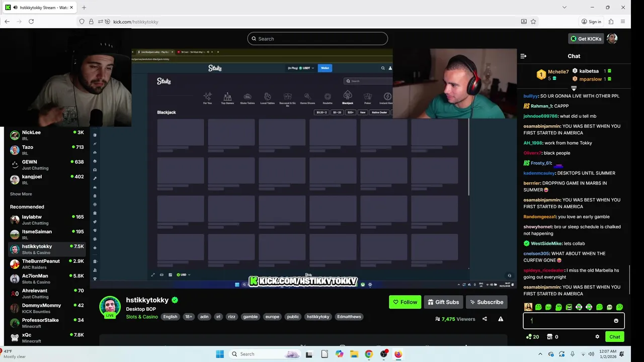Viewport: 644px width, 362px height.
Task: Click the chat message input box
Action: pos(574,321)
